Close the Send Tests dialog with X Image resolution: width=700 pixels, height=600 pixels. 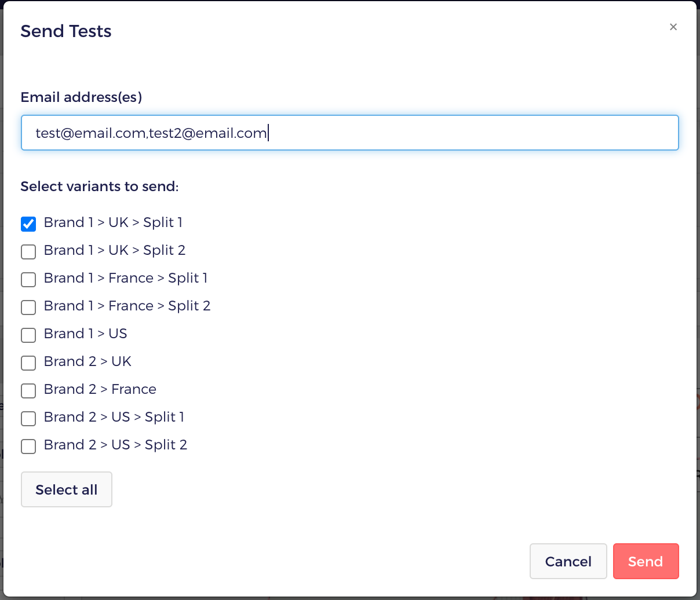[673, 27]
